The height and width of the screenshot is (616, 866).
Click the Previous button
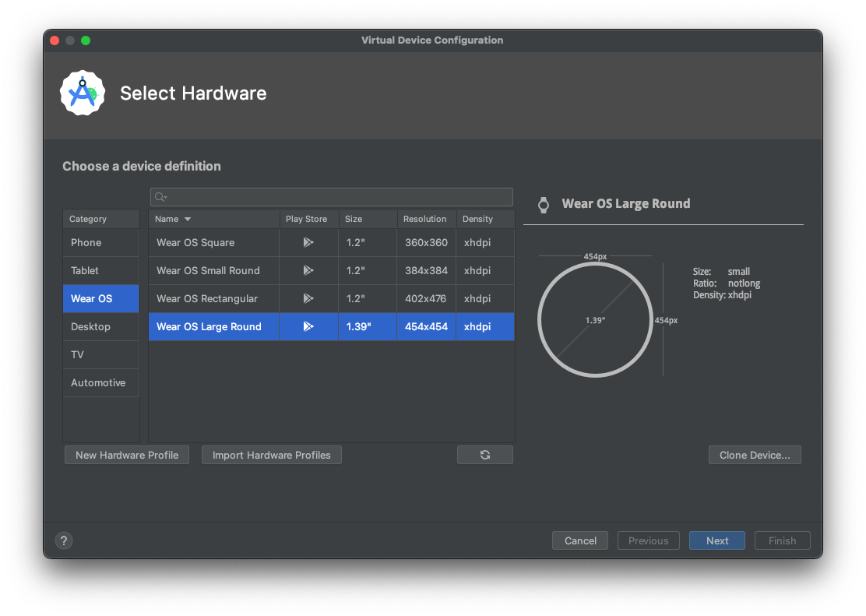[x=649, y=540]
